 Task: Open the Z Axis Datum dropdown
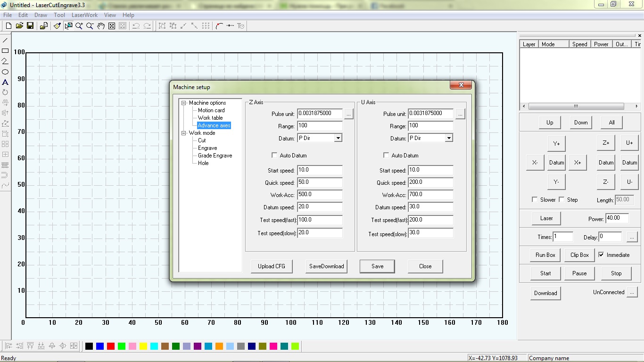338,138
